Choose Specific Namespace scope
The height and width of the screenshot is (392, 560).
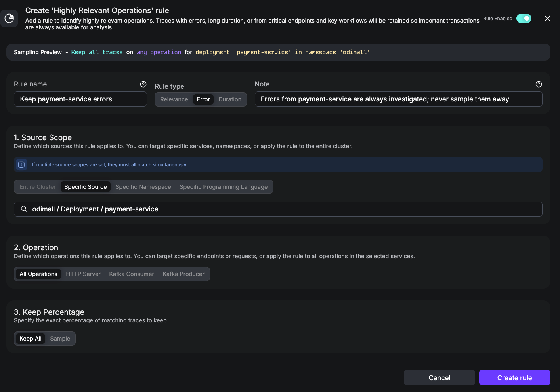(143, 187)
